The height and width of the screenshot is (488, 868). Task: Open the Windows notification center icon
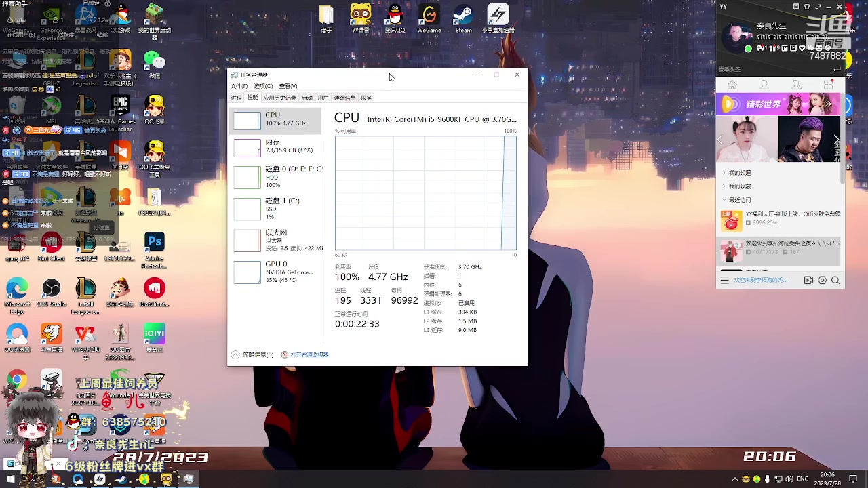point(853,479)
